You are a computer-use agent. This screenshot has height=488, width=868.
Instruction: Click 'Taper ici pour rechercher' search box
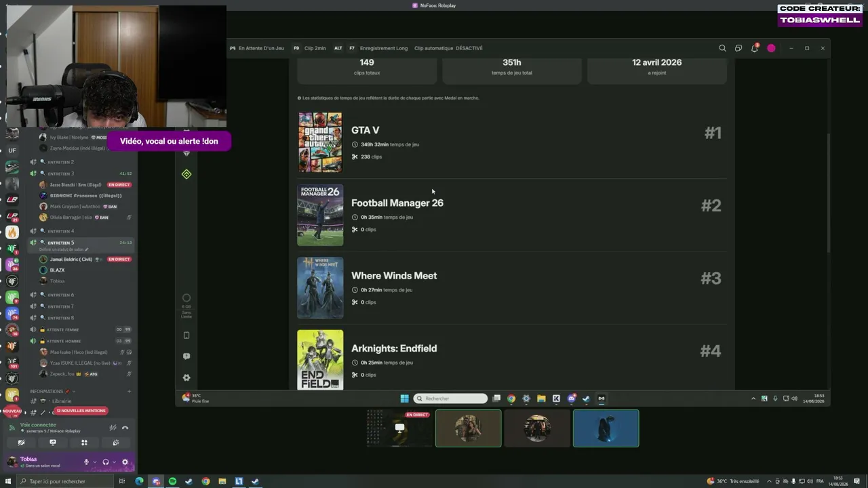pyautogui.click(x=65, y=481)
